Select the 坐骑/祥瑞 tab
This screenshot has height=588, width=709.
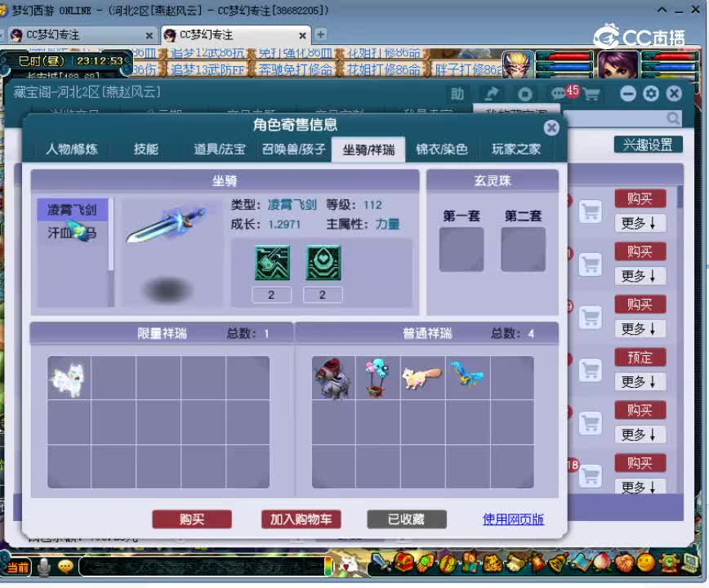[368, 149]
